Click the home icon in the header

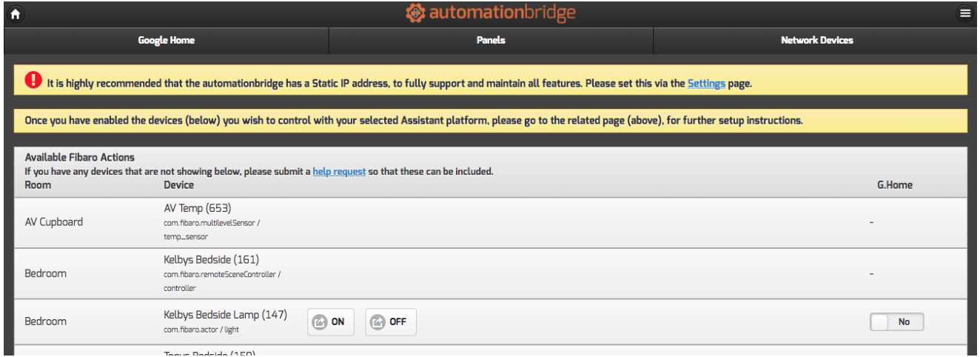pyautogui.click(x=15, y=14)
